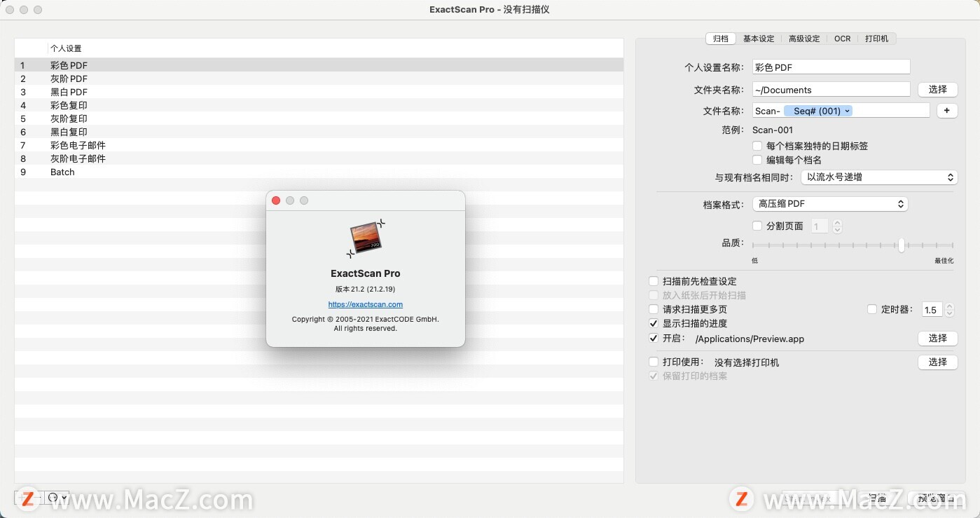Click 选择 button for printer selection

point(938,362)
